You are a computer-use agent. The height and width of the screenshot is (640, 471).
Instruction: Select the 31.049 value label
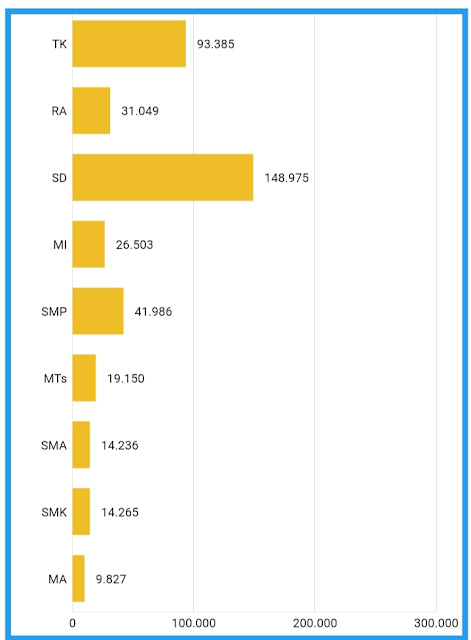(x=140, y=111)
